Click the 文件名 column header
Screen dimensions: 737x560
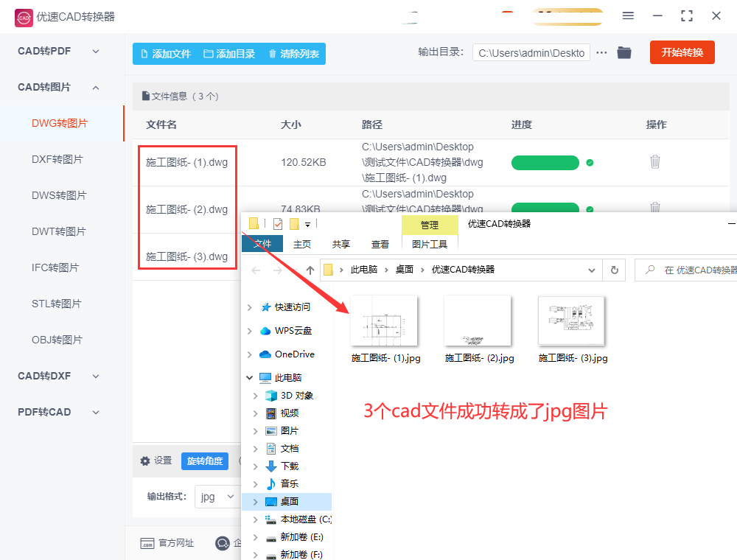(x=161, y=125)
